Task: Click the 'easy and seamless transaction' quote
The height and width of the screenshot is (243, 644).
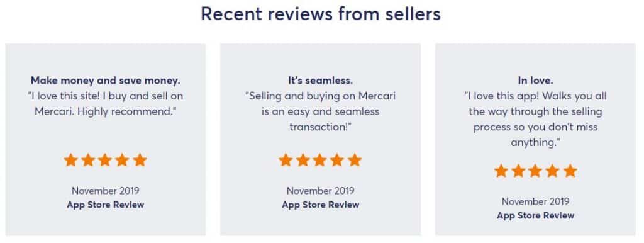Action: point(320,111)
